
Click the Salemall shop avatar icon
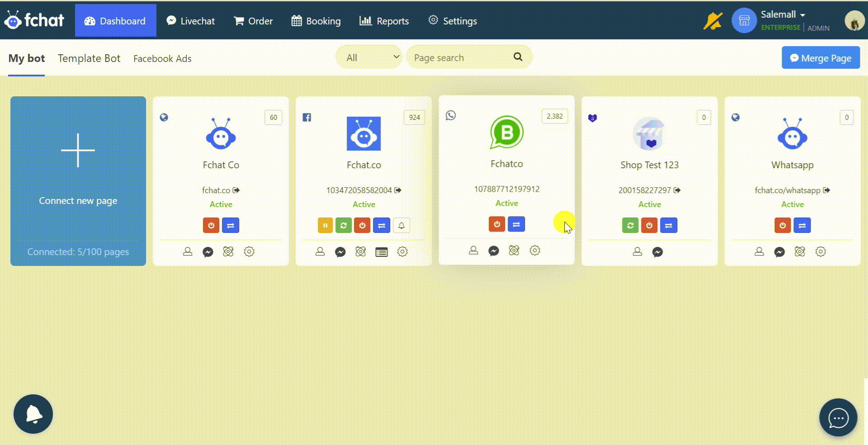coord(744,21)
